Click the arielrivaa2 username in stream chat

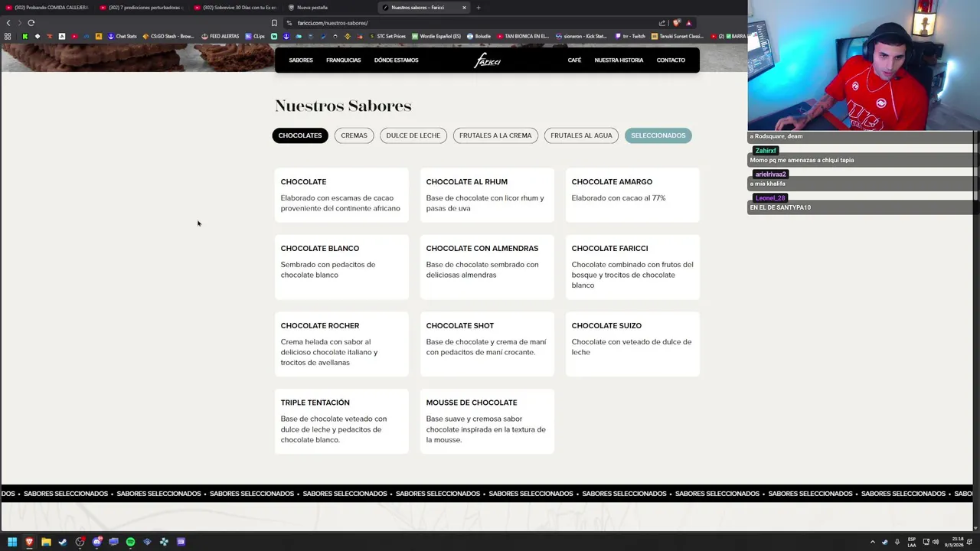pyautogui.click(x=770, y=174)
